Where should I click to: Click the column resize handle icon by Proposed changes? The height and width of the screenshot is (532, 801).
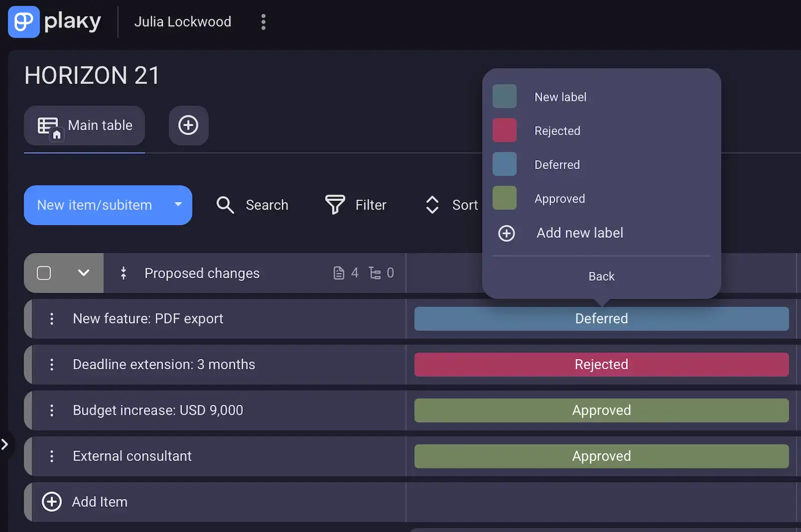(x=123, y=273)
